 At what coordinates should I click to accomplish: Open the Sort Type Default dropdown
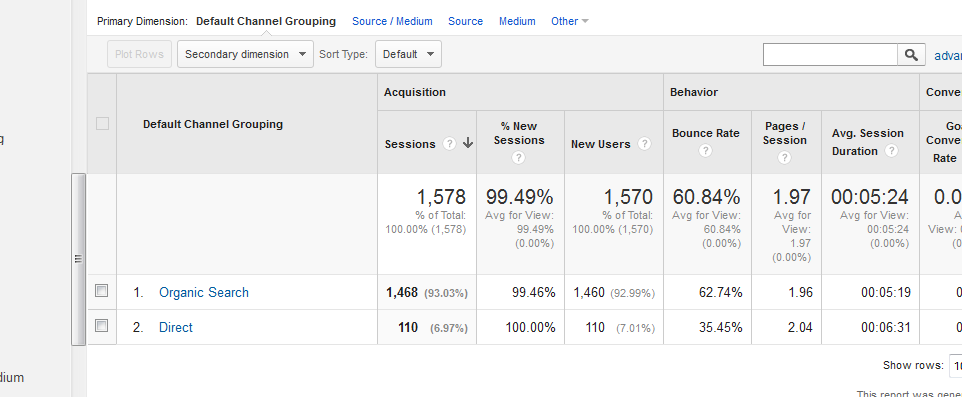[x=408, y=54]
